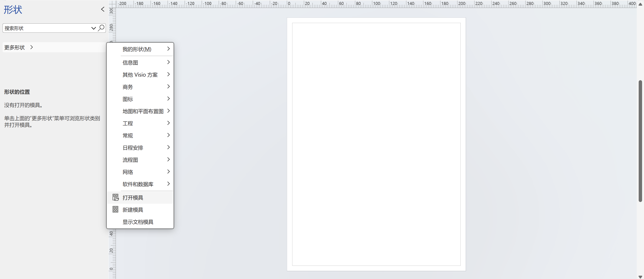The height and width of the screenshot is (279, 644).
Task: Click the blank drawing page canvas
Action: point(376,144)
